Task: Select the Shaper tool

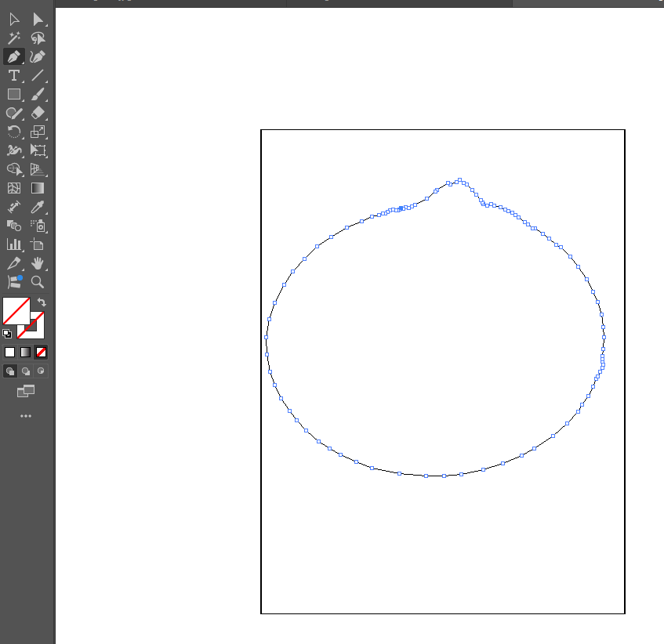Action: tap(14, 113)
